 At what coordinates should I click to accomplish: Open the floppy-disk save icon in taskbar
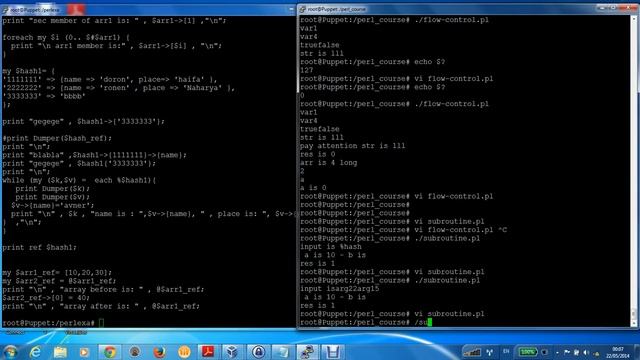click(332, 352)
